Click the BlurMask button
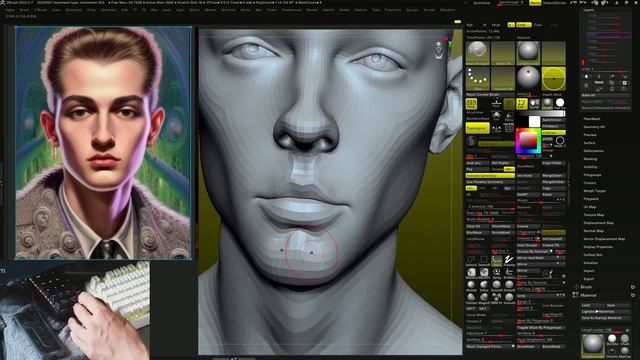This screenshot has width=640, height=360. point(478,232)
